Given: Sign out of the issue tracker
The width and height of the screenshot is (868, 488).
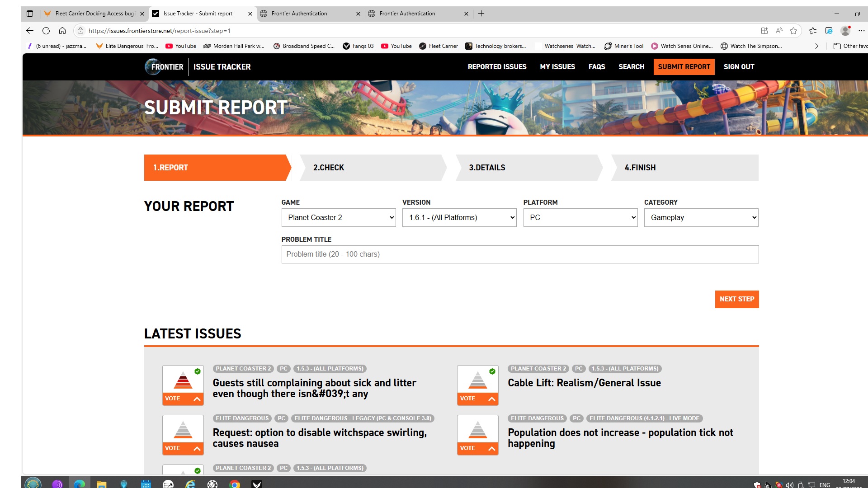Looking at the screenshot, I should (739, 67).
